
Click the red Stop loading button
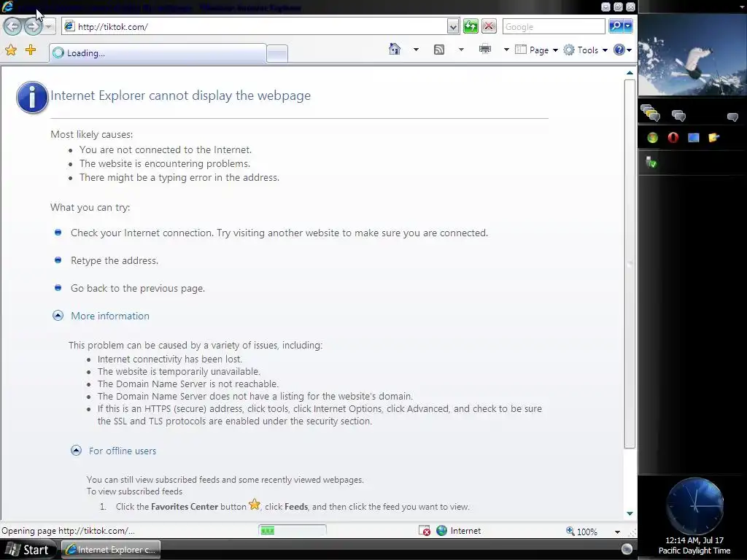[489, 27]
